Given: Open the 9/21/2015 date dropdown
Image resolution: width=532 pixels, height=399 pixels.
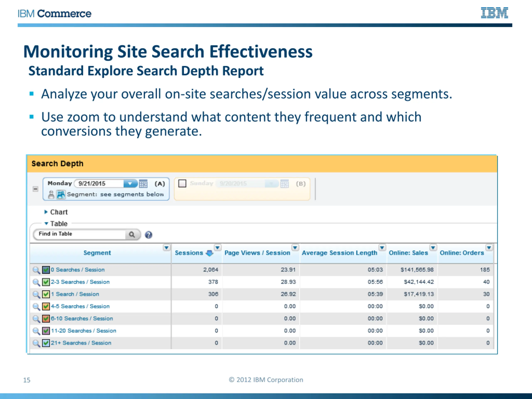Looking at the screenshot, I should coord(130,184).
